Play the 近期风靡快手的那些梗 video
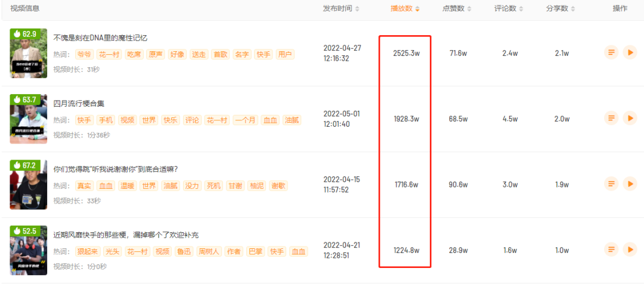644x284 pixels. pyautogui.click(x=630, y=249)
